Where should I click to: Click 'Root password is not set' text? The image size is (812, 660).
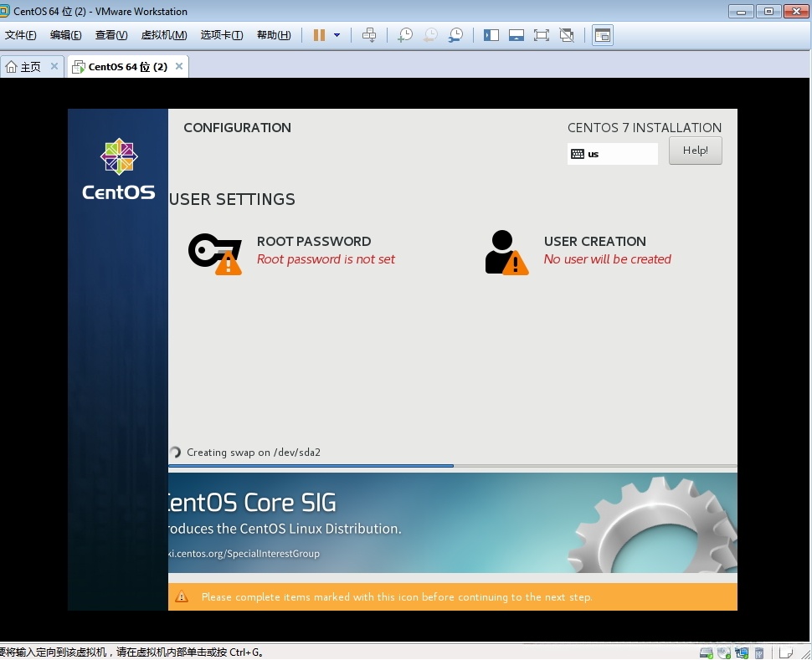pos(326,259)
